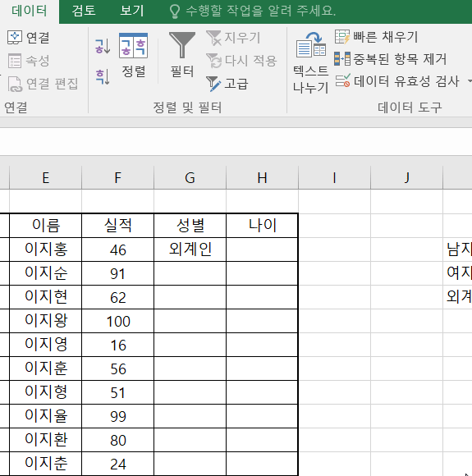Sort ascending with the 오름차순 icon
Image resolution: width=472 pixels, height=476 pixels.
tap(103, 47)
